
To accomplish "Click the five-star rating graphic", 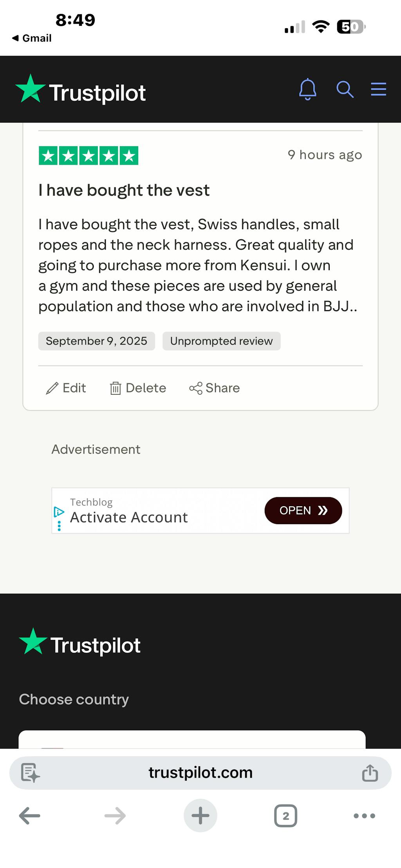I will pos(89,156).
